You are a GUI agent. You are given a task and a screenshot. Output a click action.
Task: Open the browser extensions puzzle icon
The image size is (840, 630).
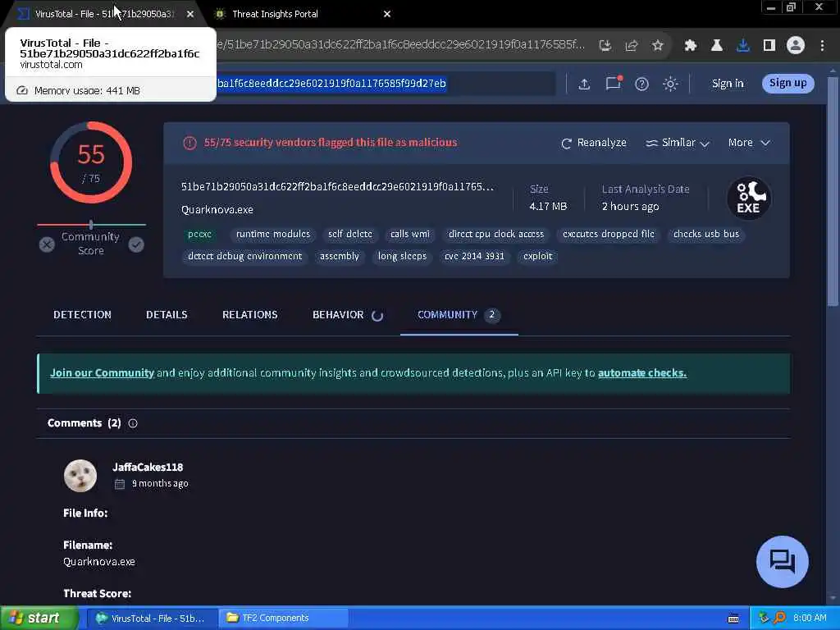click(x=691, y=46)
